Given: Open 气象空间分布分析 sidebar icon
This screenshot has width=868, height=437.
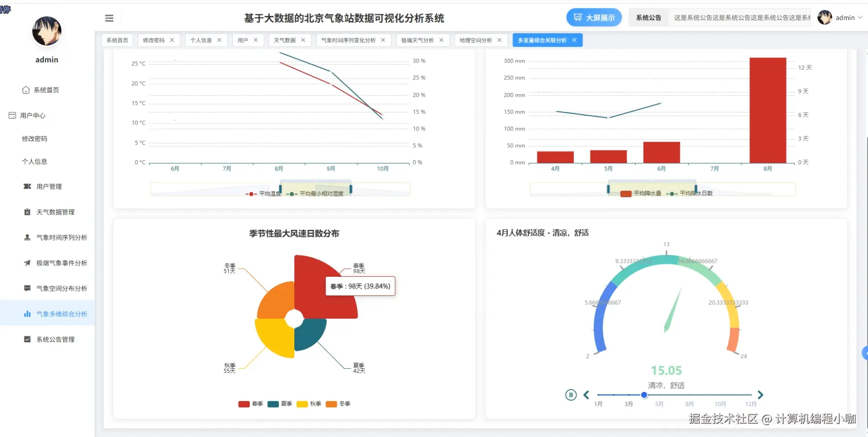Looking at the screenshot, I should point(27,288).
